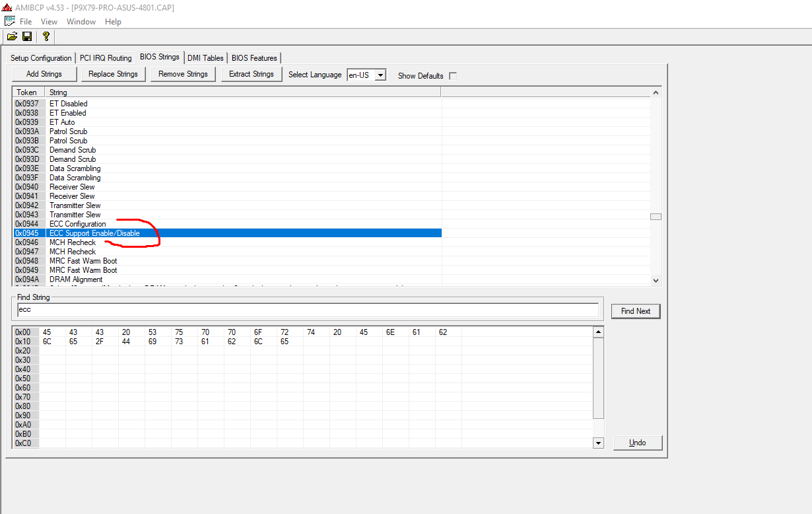Click the string list scroll down arrow

(656, 280)
